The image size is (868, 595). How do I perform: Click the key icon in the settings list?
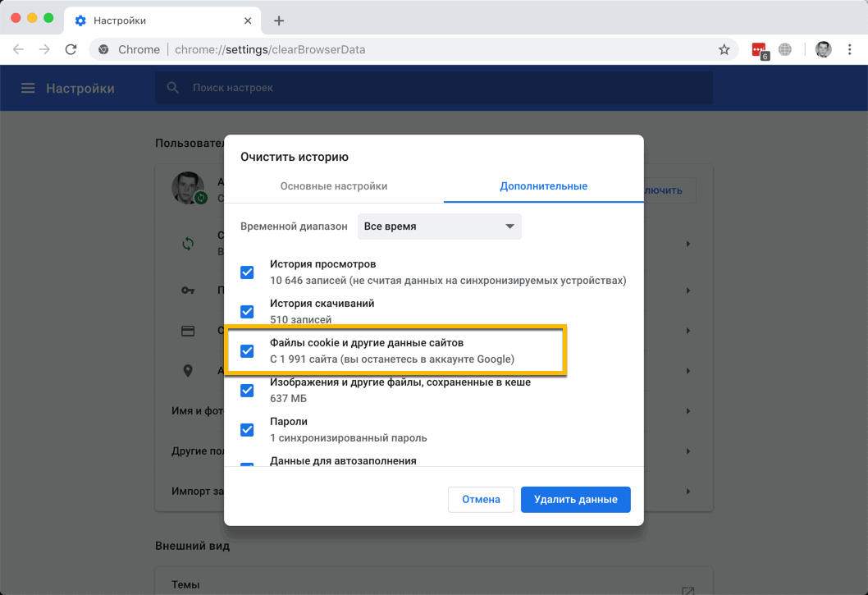click(187, 291)
